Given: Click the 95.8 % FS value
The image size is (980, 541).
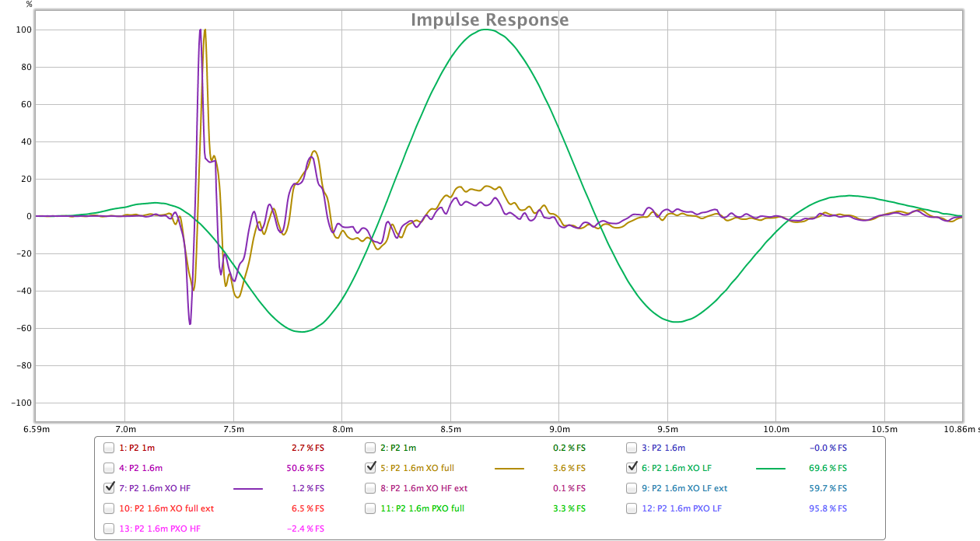Looking at the screenshot, I should coord(827,508).
